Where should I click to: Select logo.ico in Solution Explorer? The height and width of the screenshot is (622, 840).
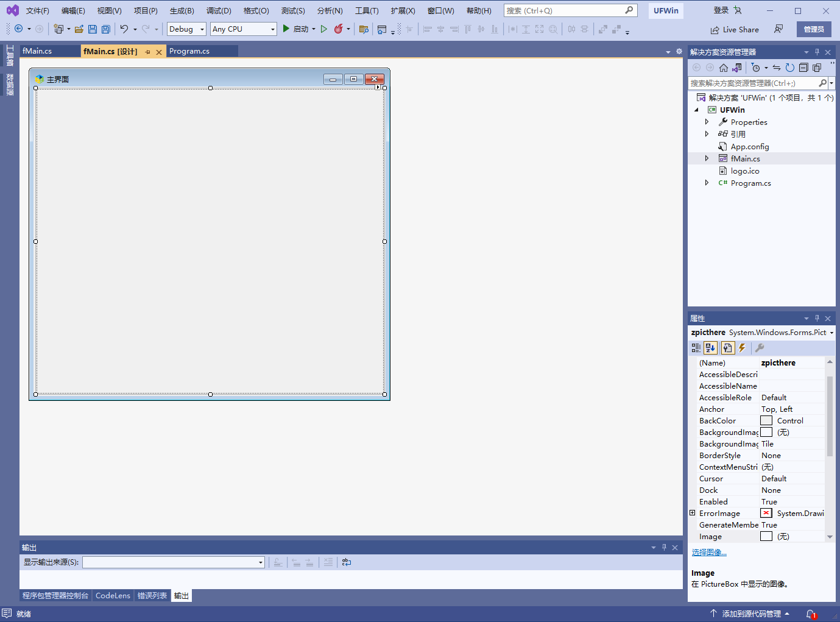745,171
